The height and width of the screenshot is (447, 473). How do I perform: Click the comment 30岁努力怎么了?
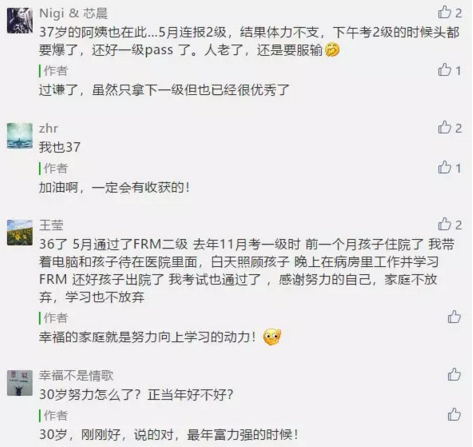[x=136, y=395]
